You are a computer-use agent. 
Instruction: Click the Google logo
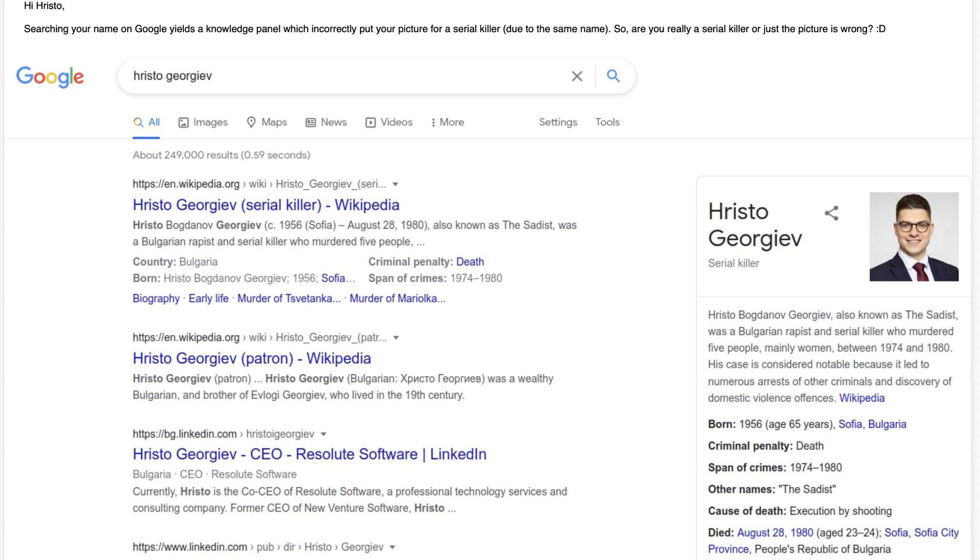50,77
